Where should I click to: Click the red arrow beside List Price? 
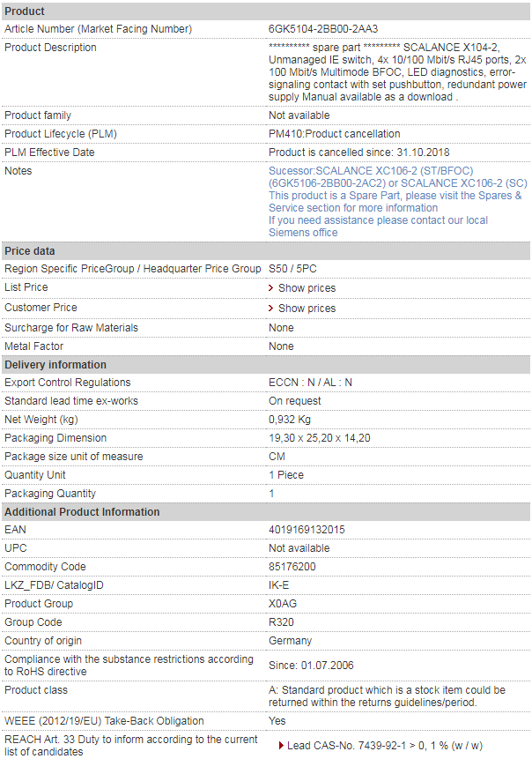pyautogui.click(x=270, y=288)
